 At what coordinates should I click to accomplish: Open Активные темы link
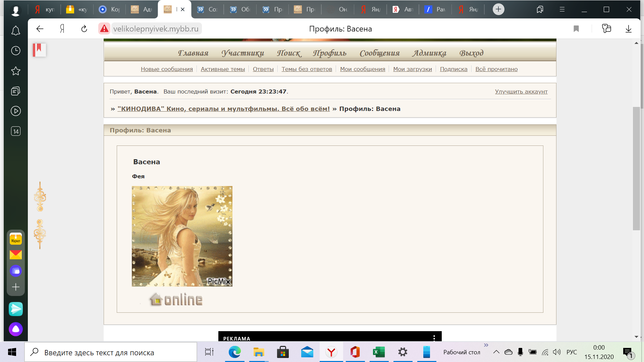(223, 69)
